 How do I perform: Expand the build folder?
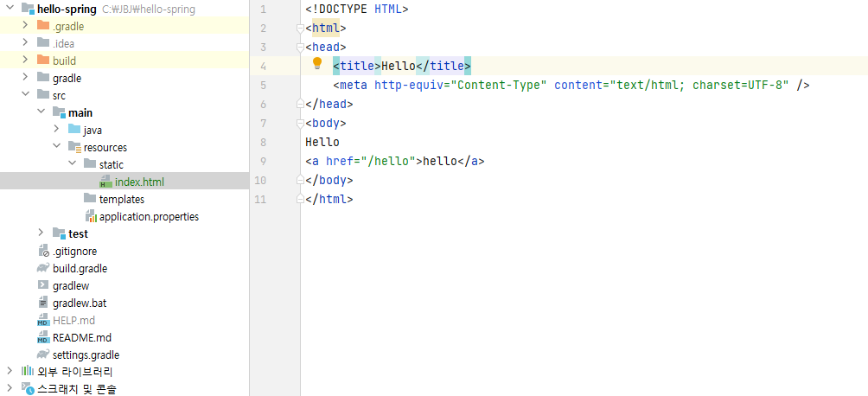pyautogui.click(x=25, y=60)
